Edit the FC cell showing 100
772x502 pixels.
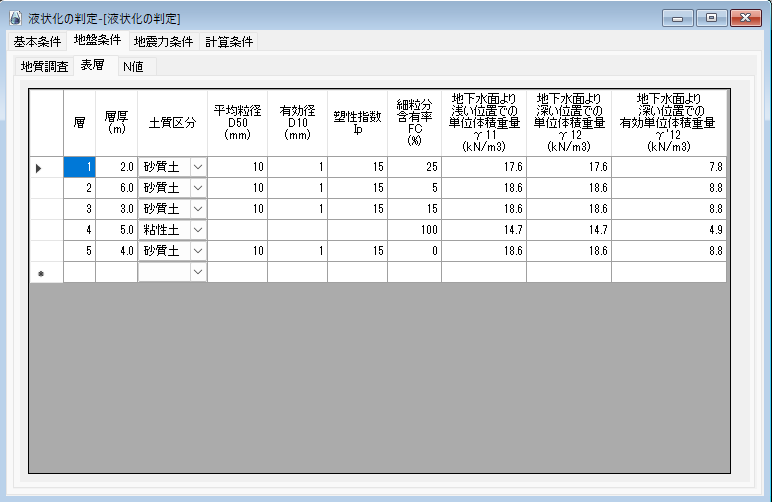click(x=414, y=230)
